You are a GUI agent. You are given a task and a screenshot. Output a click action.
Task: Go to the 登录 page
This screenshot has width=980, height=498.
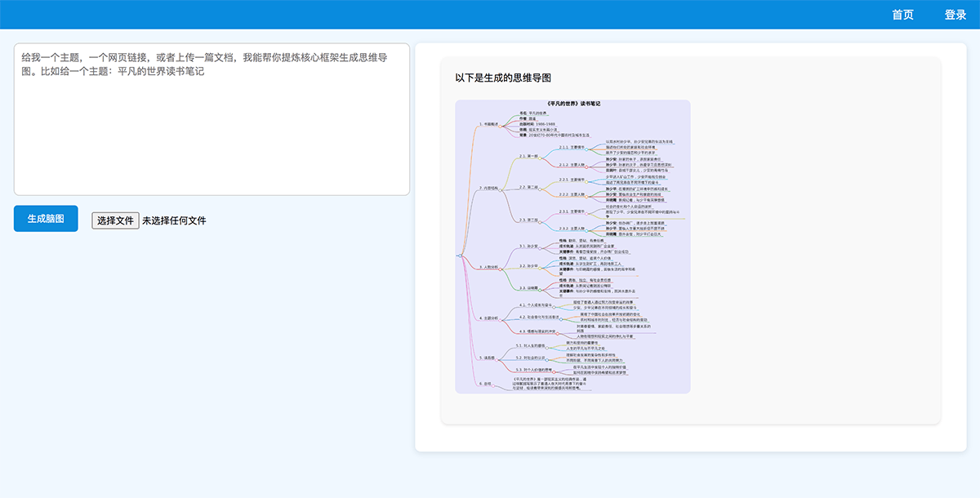point(955,15)
